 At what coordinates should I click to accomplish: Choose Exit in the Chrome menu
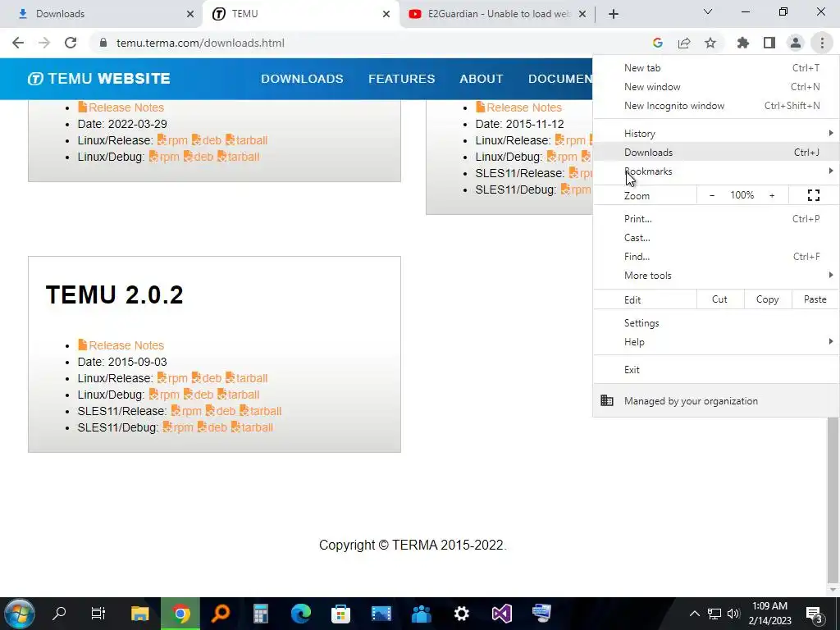click(x=716, y=370)
